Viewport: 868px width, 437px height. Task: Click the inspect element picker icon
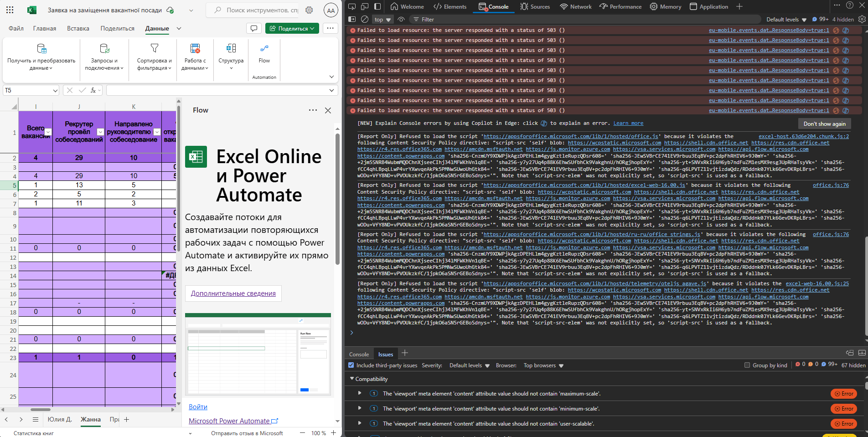click(x=352, y=6)
